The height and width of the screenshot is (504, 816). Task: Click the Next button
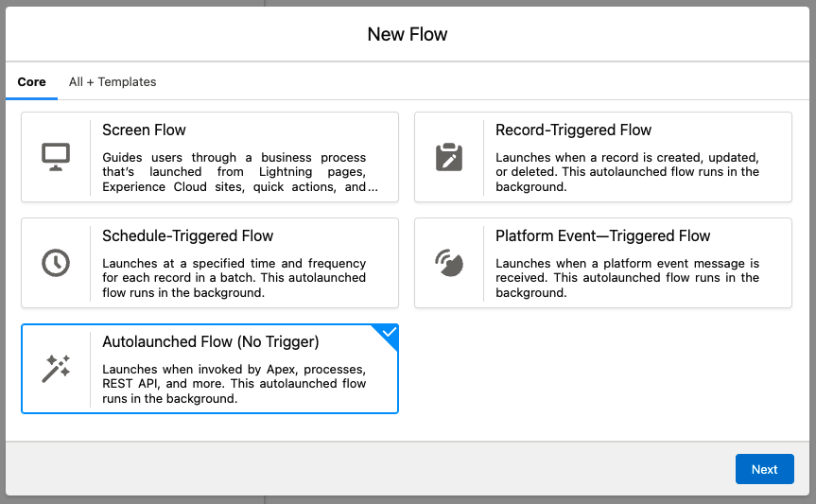[765, 469]
